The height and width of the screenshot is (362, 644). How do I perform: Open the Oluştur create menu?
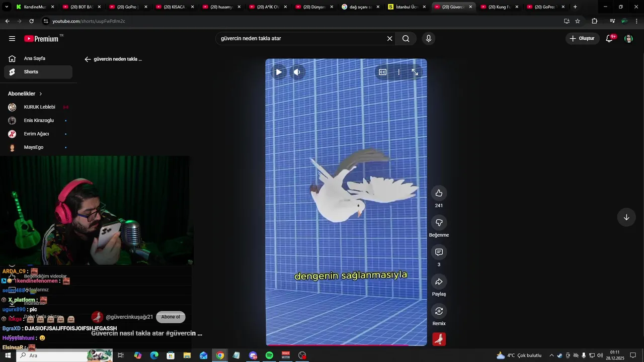[583, 39]
